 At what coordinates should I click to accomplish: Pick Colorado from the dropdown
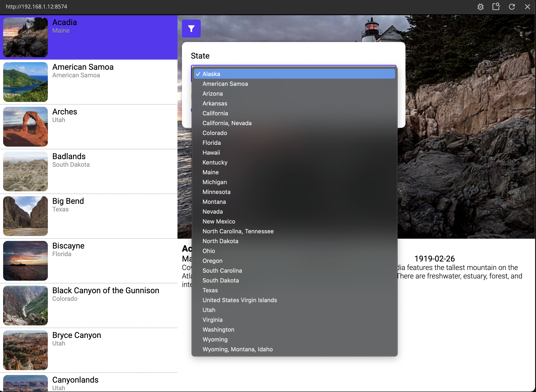click(x=294, y=133)
